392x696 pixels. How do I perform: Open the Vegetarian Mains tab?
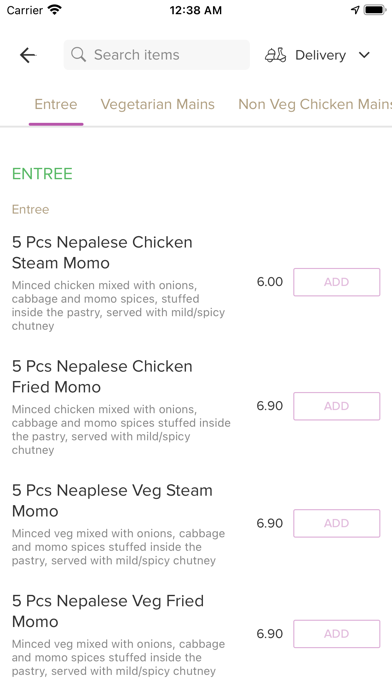point(158,104)
